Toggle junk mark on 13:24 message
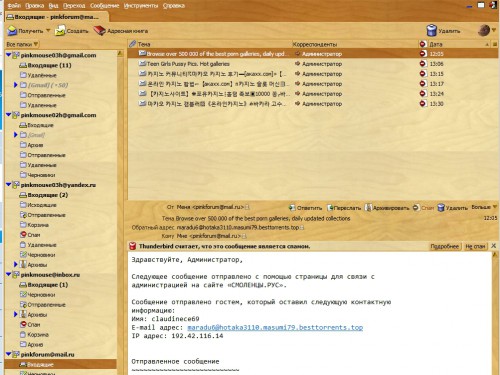The width and height of the screenshot is (500, 375). [423, 94]
